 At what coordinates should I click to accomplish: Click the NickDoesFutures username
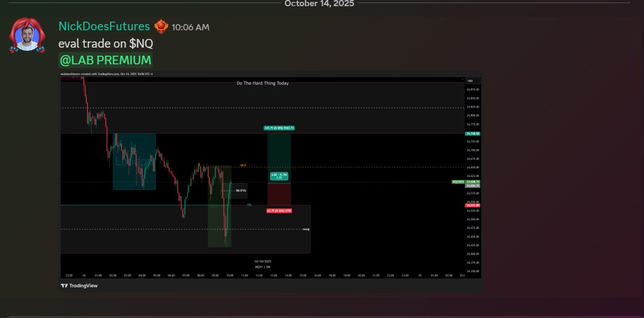point(104,27)
